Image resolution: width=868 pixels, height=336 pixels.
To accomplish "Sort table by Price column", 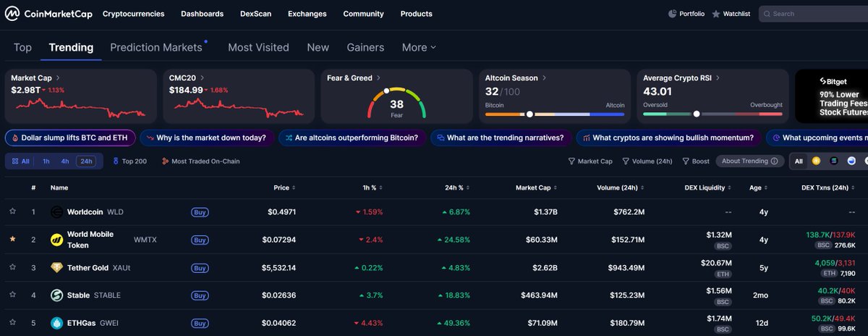I will pyautogui.click(x=284, y=188).
